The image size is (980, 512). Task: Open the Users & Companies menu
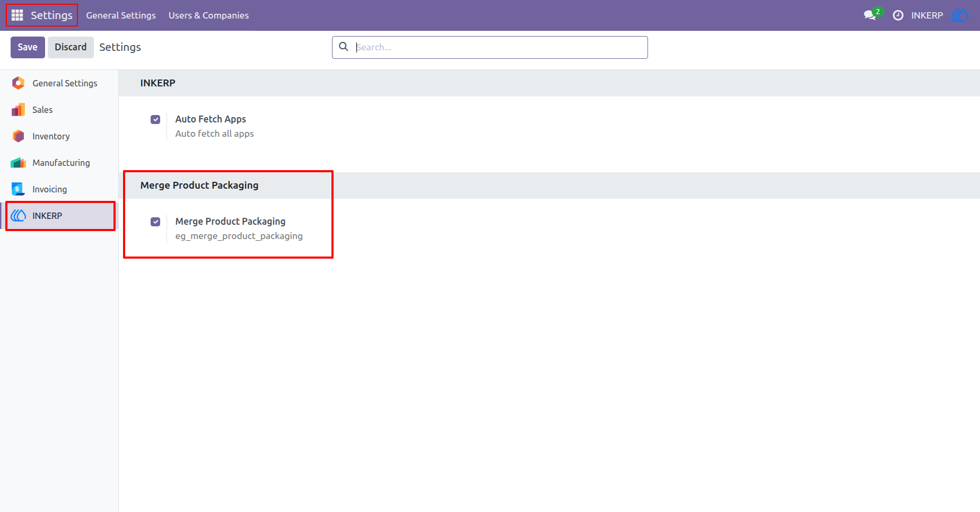coord(208,15)
